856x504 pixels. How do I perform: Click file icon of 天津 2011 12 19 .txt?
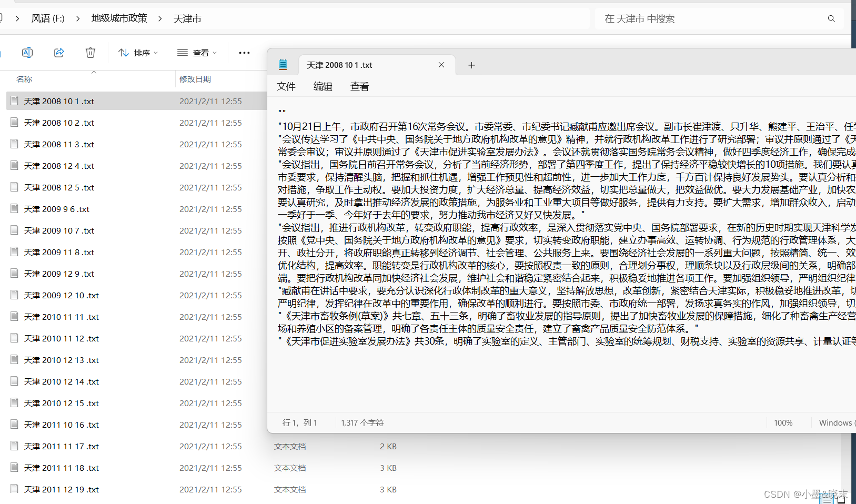coord(15,489)
